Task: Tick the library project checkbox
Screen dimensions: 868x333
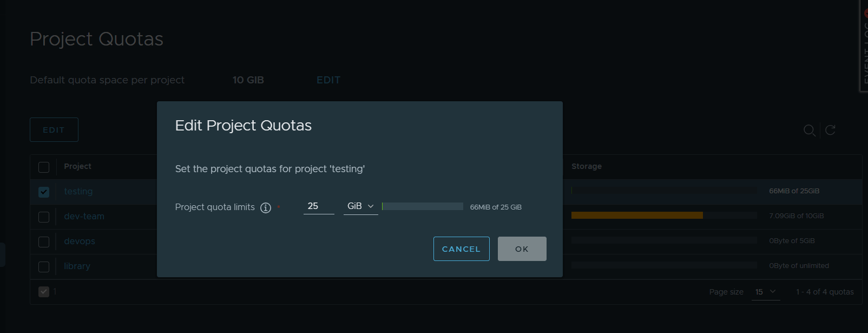Action: [44, 267]
